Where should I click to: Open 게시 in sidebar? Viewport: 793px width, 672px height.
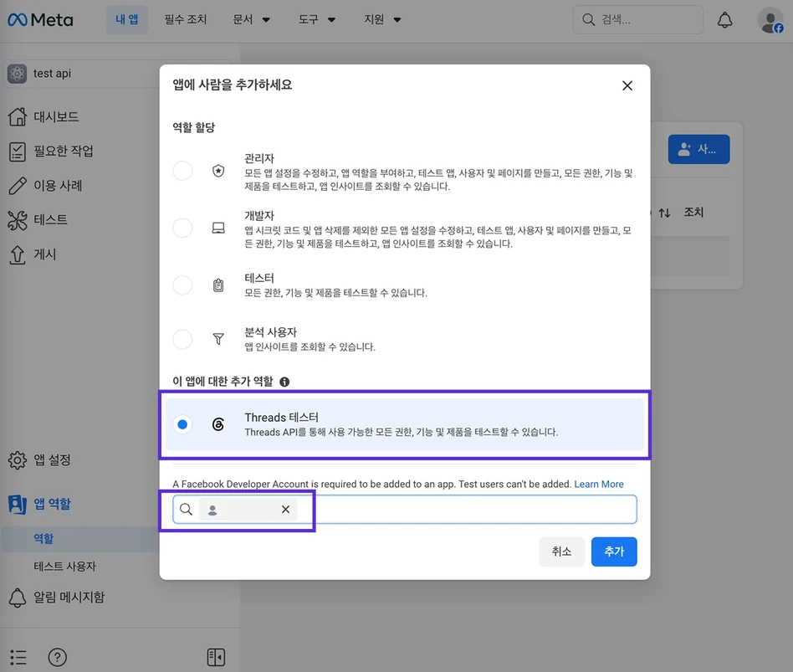(44, 254)
